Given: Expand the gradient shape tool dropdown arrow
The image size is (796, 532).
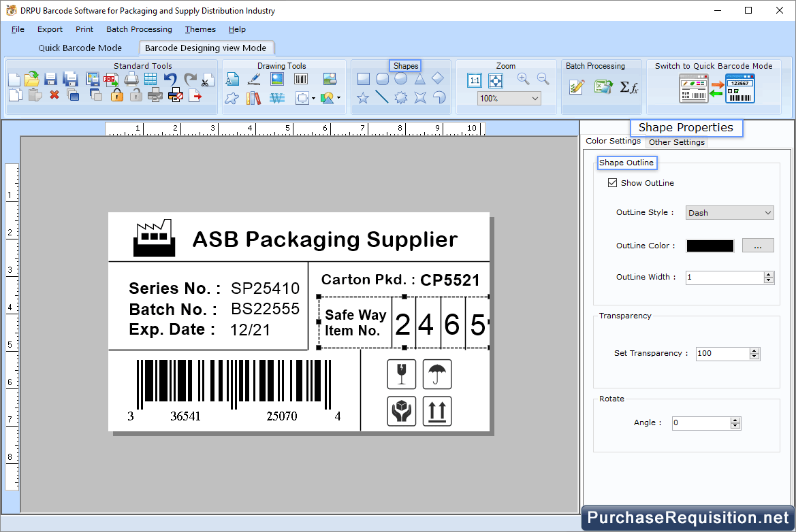Looking at the screenshot, I should 338,98.
